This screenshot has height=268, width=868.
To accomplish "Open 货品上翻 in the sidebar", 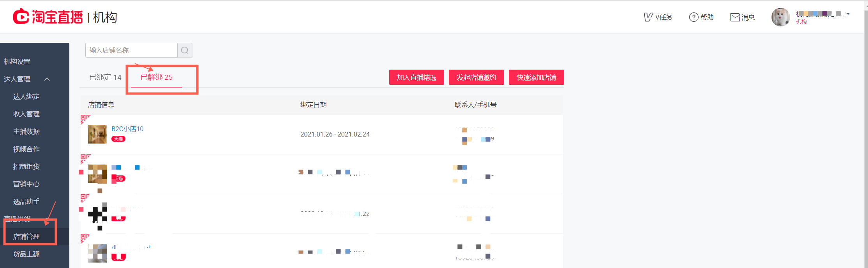I will click(26, 254).
